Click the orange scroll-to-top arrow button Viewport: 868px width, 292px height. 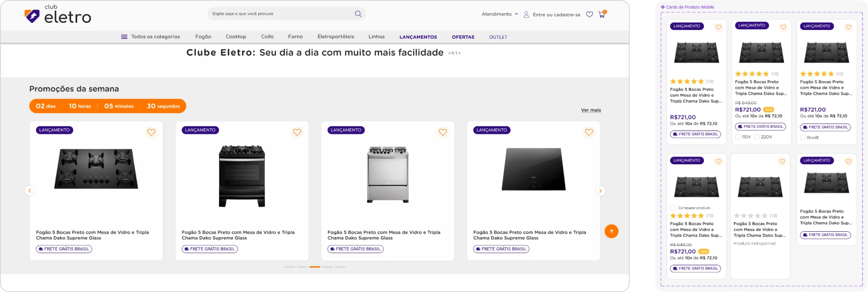coord(611,231)
